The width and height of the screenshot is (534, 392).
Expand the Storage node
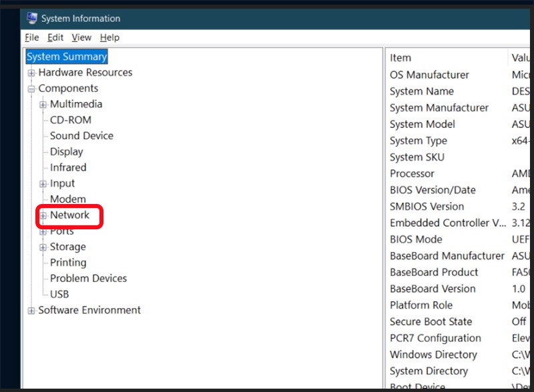tap(43, 247)
